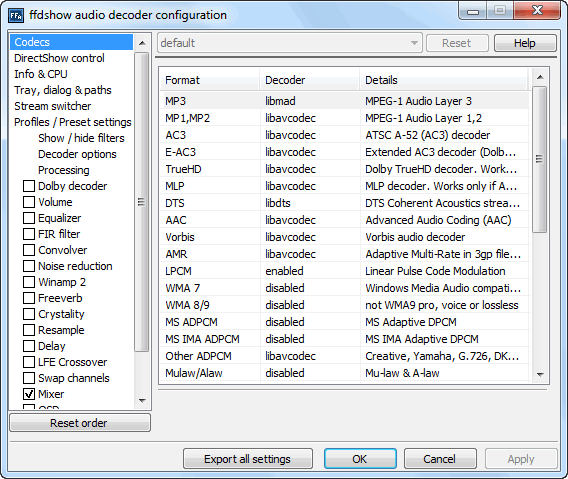Enable LFE Crossover checkbox
Image resolution: width=568 pixels, height=479 pixels.
tap(29, 362)
